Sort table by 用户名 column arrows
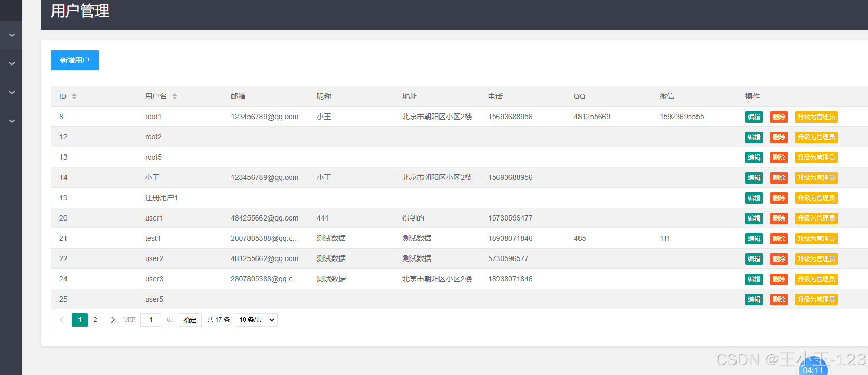The height and width of the screenshot is (375, 868). coord(175,96)
